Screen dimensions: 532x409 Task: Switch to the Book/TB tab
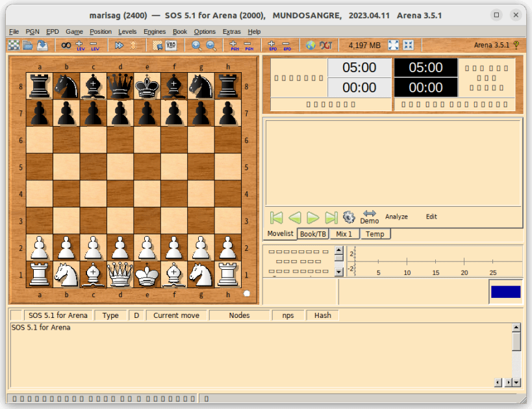click(312, 233)
